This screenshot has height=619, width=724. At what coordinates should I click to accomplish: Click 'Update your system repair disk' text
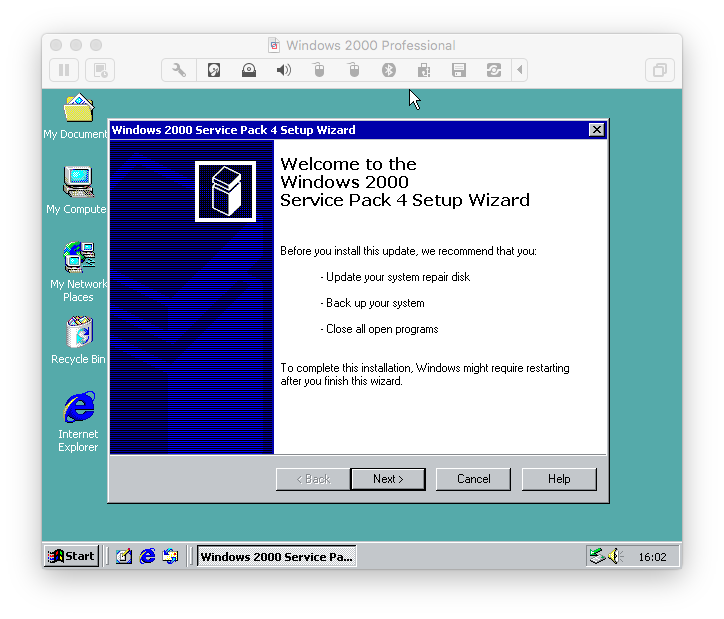(398, 277)
